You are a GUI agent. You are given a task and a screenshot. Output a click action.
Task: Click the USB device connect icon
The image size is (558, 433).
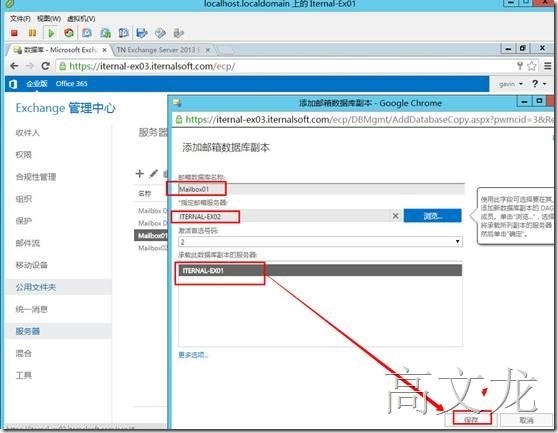pyautogui.click(x=178, y=33)
